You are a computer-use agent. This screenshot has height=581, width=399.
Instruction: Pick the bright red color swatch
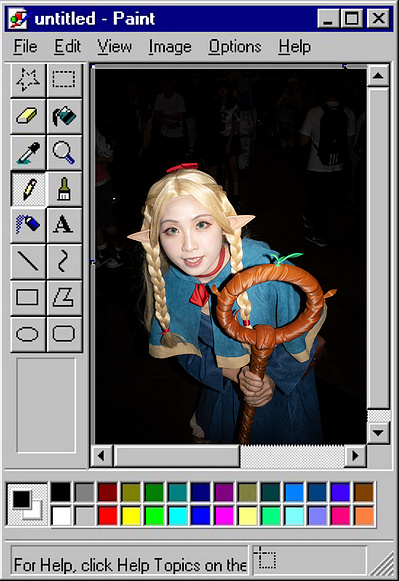107,516
